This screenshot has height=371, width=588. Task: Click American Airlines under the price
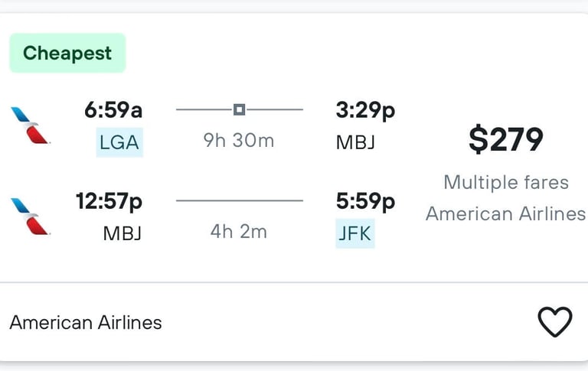click(x=506, y=214)
